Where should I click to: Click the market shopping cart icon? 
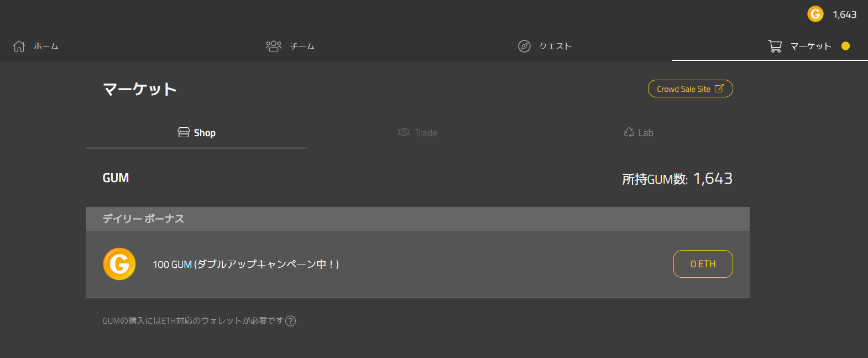coord(775,46)
